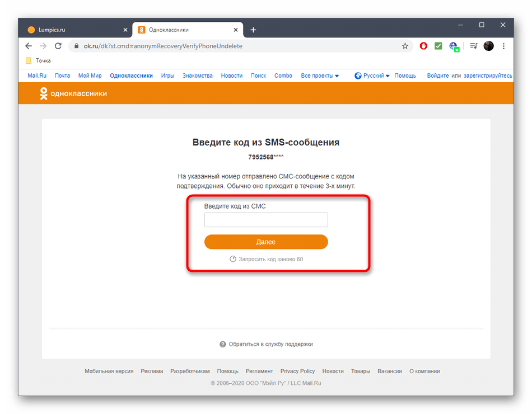Click the green checkmark extension icon
The height and width of the screenshot is (414, 532).
coord(438,46)
